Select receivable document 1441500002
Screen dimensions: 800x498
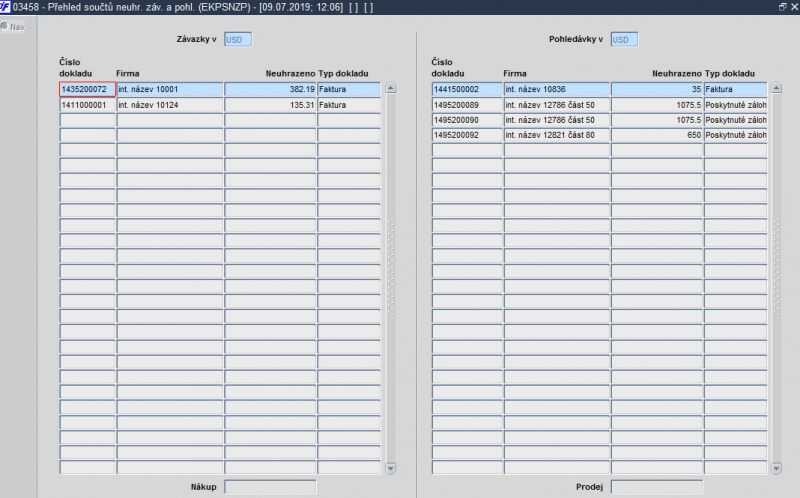click(467, 89)
